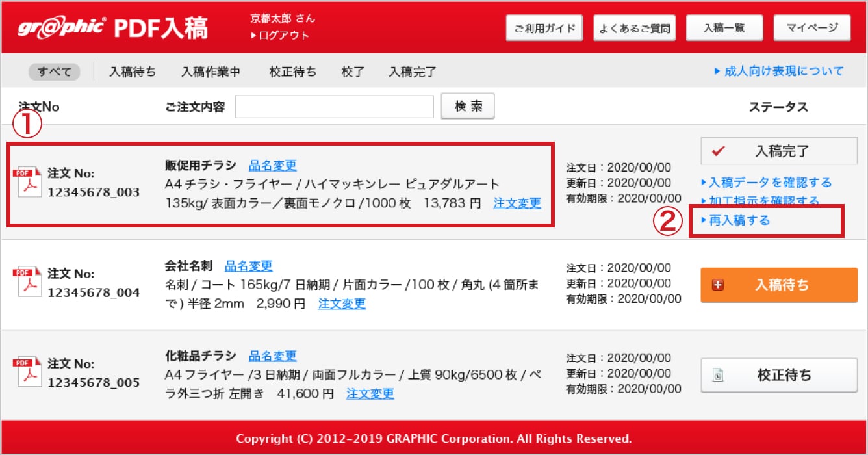The width and height of the screenshot is (868, 455).
Task: Select the すべて filter tab
Action: [55, 71]
